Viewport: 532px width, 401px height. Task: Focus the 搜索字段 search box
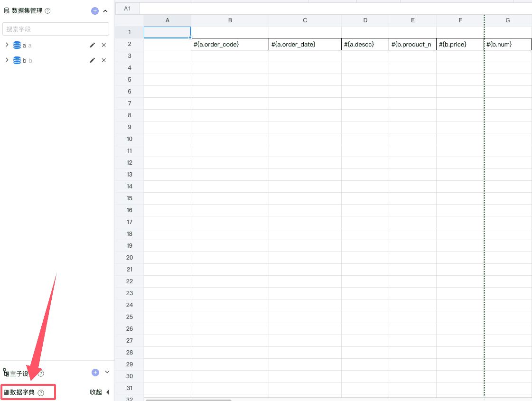pos(56,29)
